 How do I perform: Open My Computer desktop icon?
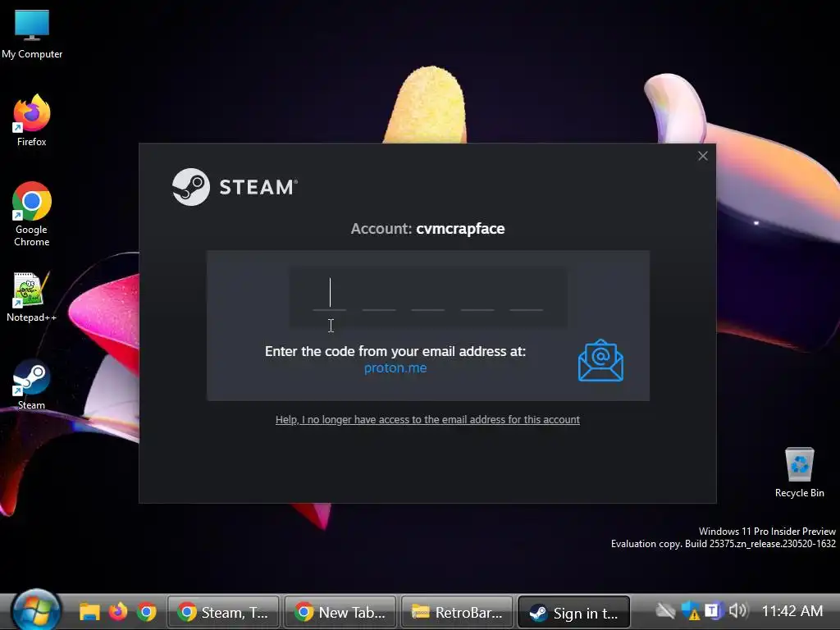32,34
